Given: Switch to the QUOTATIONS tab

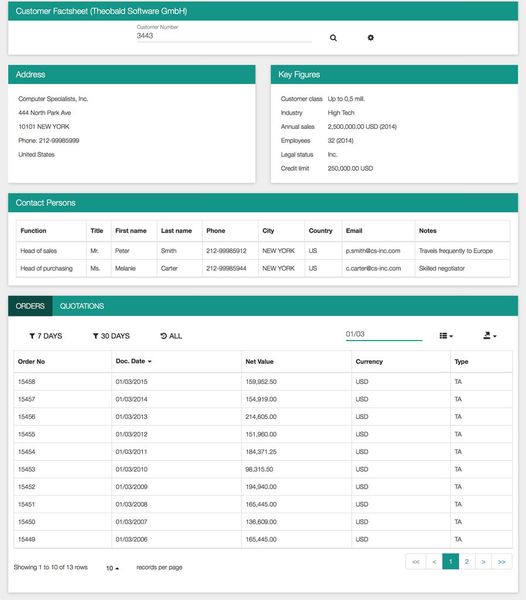Looking at the screenshot, I should tap(82, 306).
